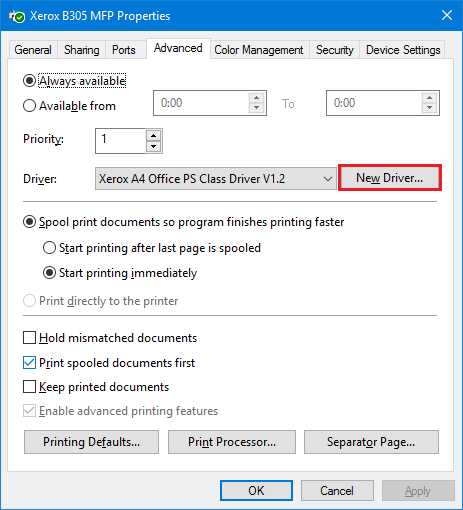Open Printing Defaults... dialog
This screenshot has height=510, width=463.
coord(91,442)
